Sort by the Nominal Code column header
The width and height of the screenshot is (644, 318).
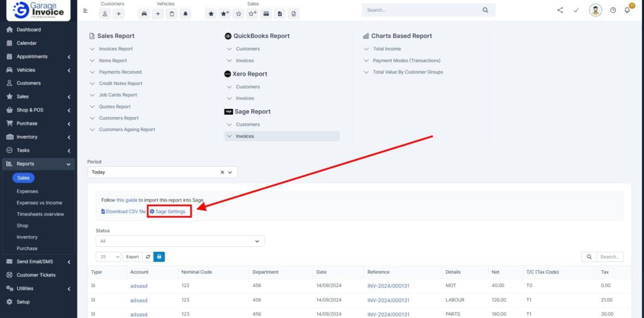point(196,272)
